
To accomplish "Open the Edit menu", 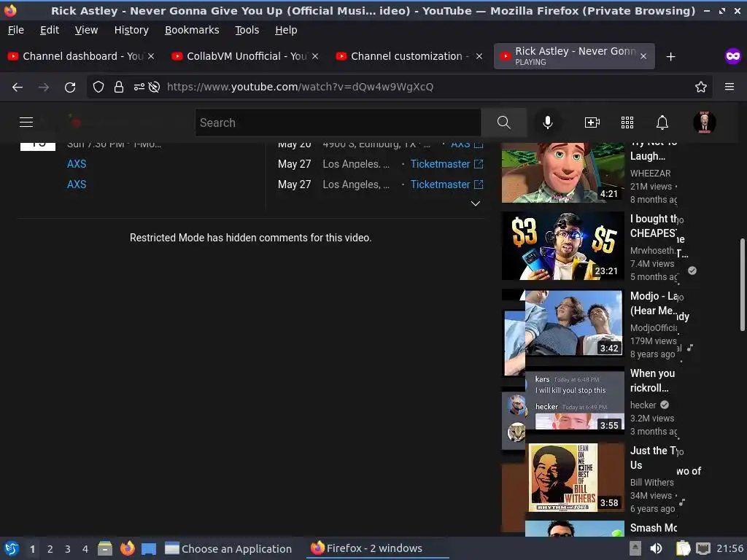I will click(x=50, y=30).
